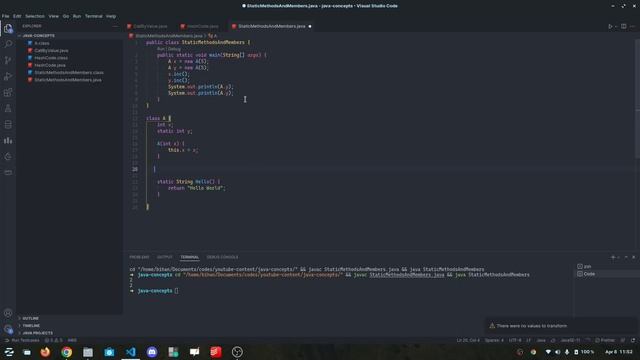This screenshot has height=360, width=640.
Task: Open Discord from the taskbar
Action: coord(152,352)
